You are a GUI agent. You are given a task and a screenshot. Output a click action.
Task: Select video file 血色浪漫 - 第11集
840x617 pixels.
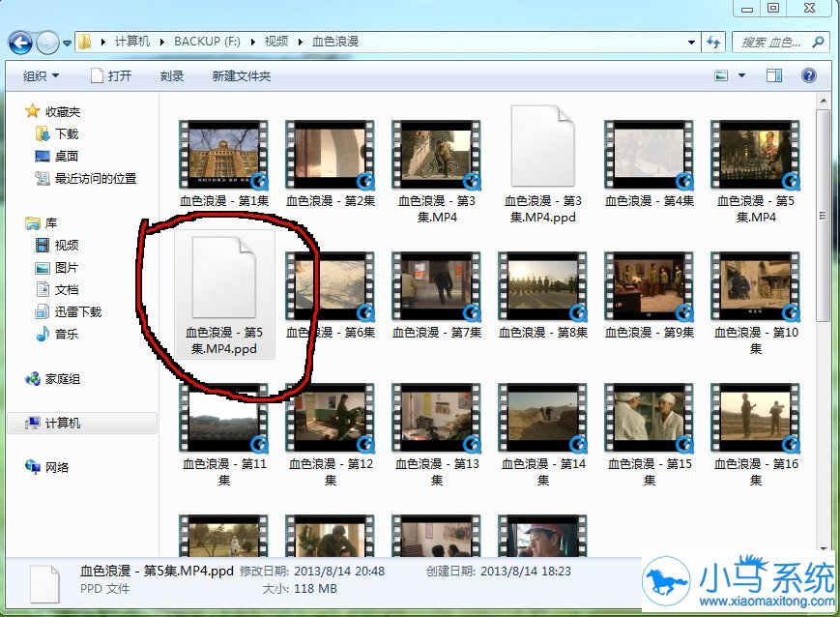224,435
